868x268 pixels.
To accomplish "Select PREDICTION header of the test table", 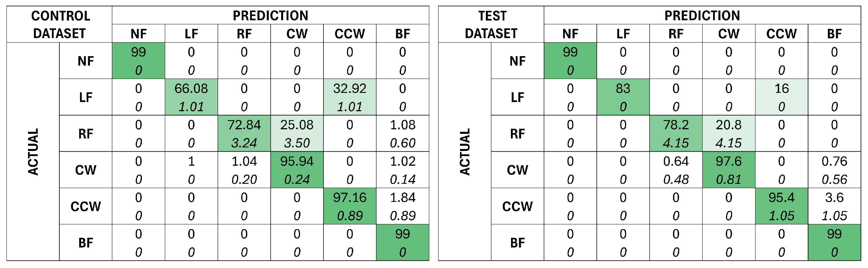I will point(702,16).
